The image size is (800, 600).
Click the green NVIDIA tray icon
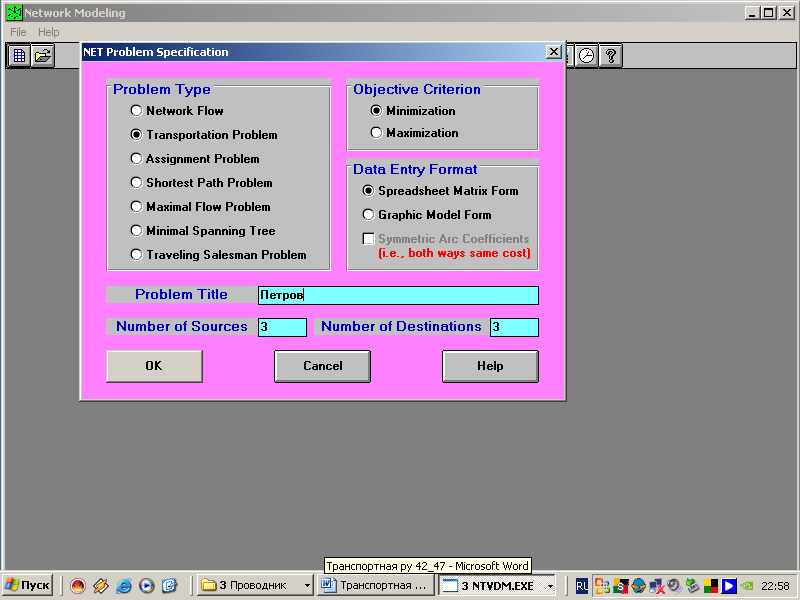tap(747, 586)
